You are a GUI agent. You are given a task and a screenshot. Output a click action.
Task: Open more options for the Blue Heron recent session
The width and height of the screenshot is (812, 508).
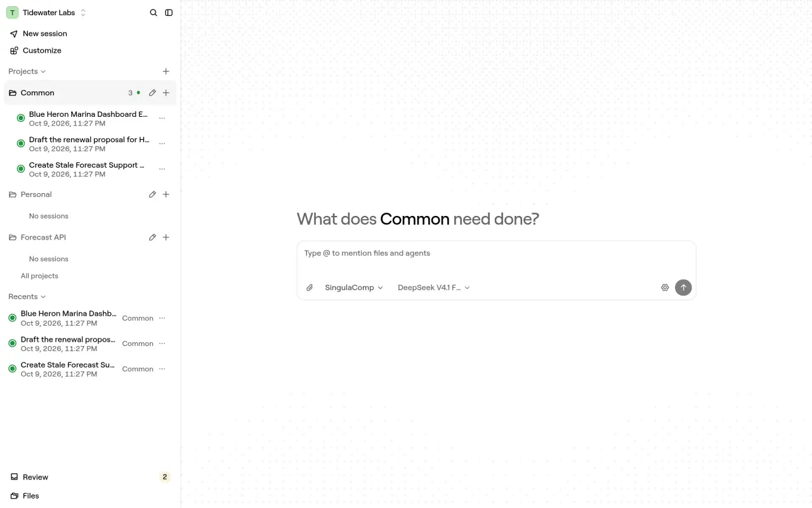162,318
